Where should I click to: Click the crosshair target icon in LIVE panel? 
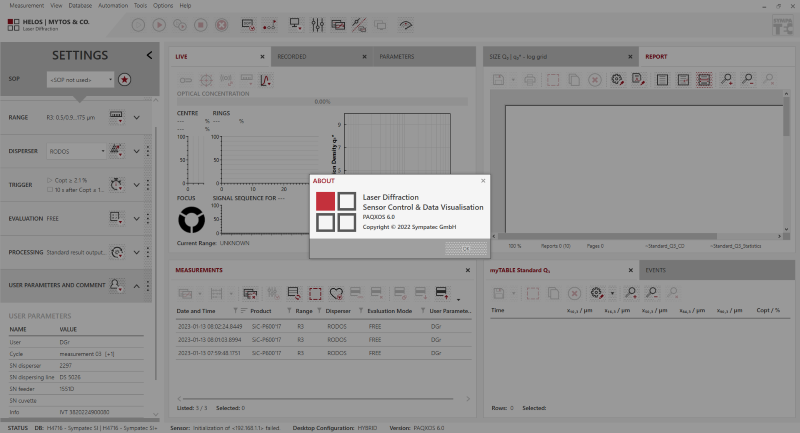coord(206,80)
